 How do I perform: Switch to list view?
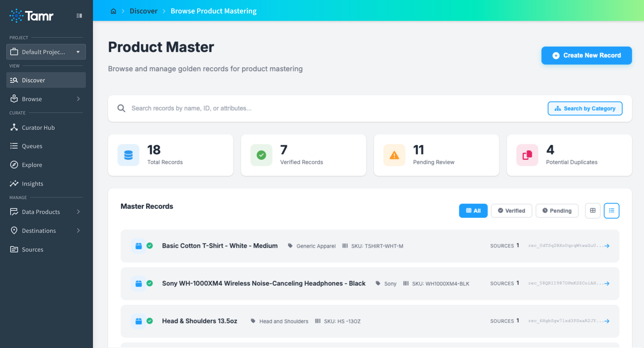[x=611, y=210]
